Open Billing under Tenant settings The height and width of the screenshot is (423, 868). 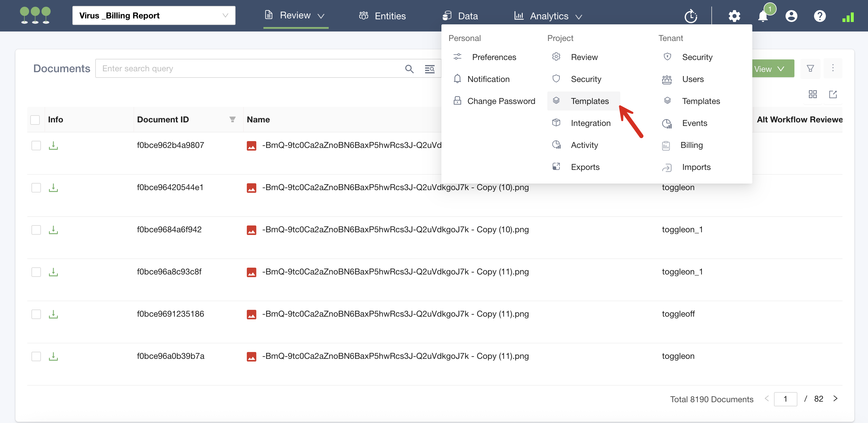[x=691, y=145]
